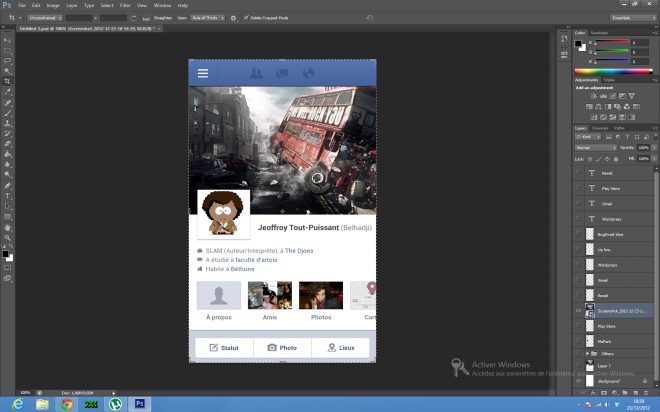
Task: Click the delete layer trash icon
Action: click(646, 393)
